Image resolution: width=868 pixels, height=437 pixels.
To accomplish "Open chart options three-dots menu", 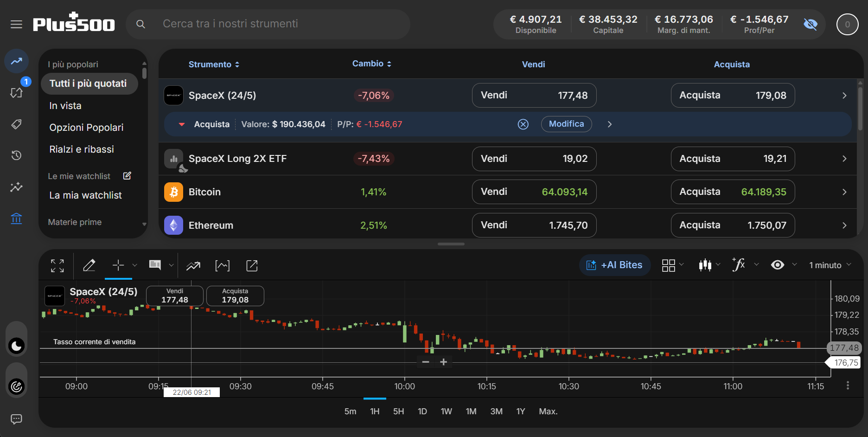I will coord(848,386).
